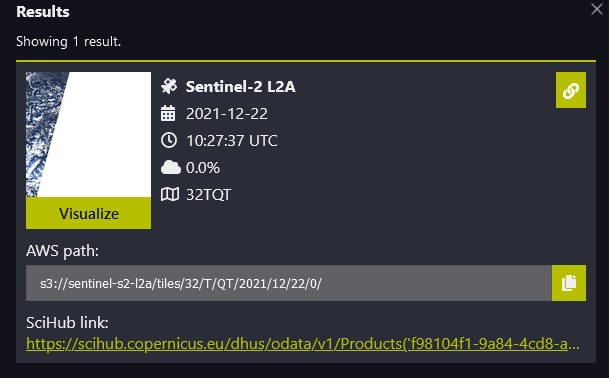Select the AWS path text field

click(x=289, y=283)
